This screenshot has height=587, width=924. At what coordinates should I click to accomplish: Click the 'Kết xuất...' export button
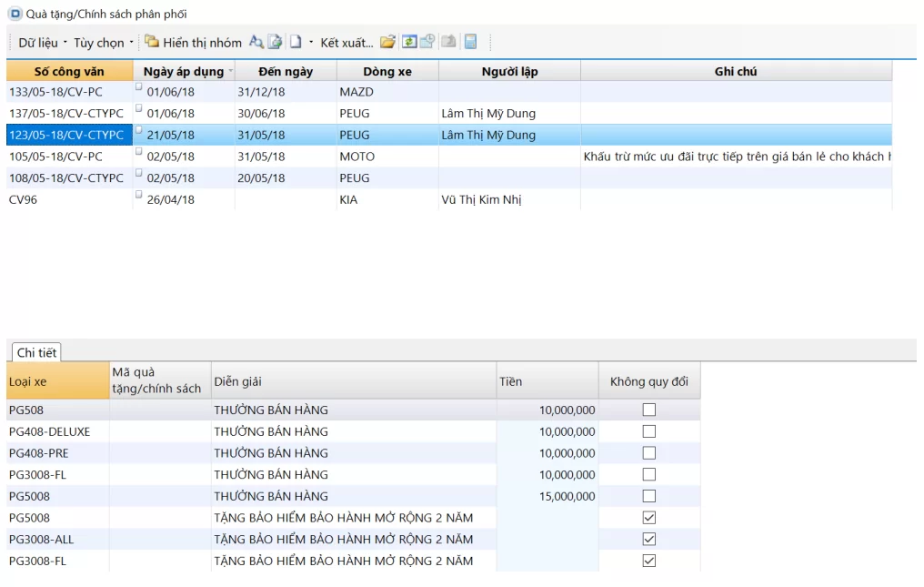(x=346, y=43)
